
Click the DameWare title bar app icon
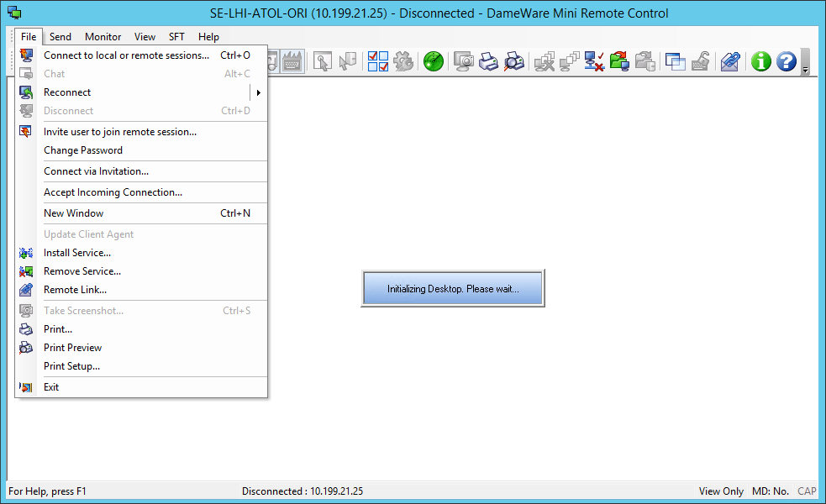point(15,13)
